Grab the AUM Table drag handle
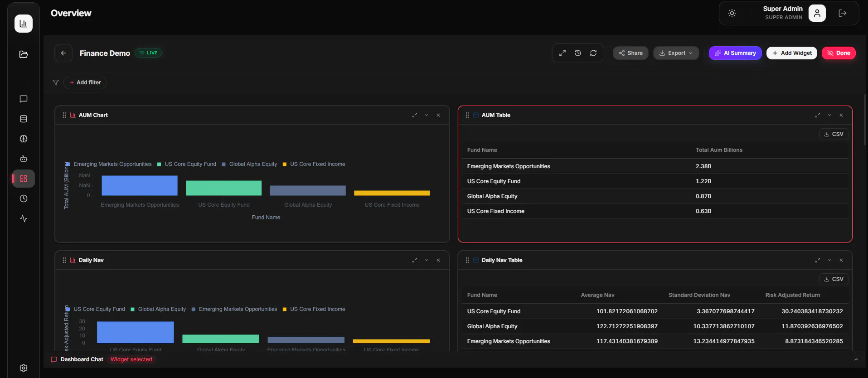The image size is (868, 378). [467, 115]
